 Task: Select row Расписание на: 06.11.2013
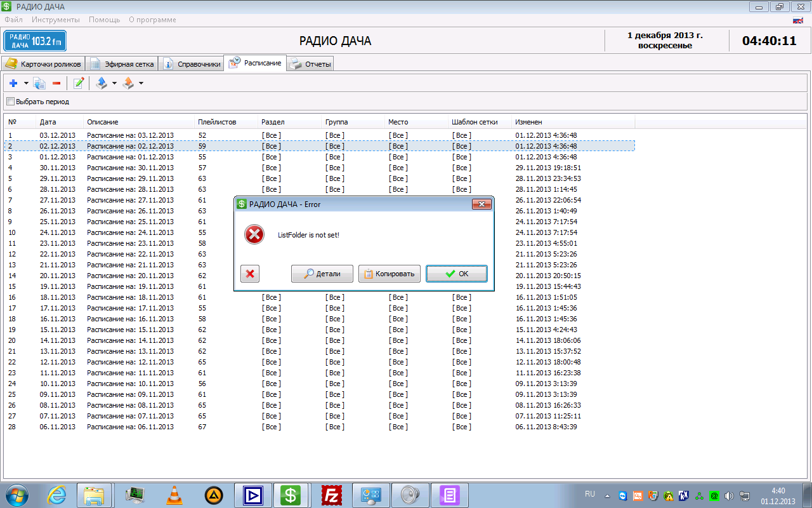coord(320,427)
